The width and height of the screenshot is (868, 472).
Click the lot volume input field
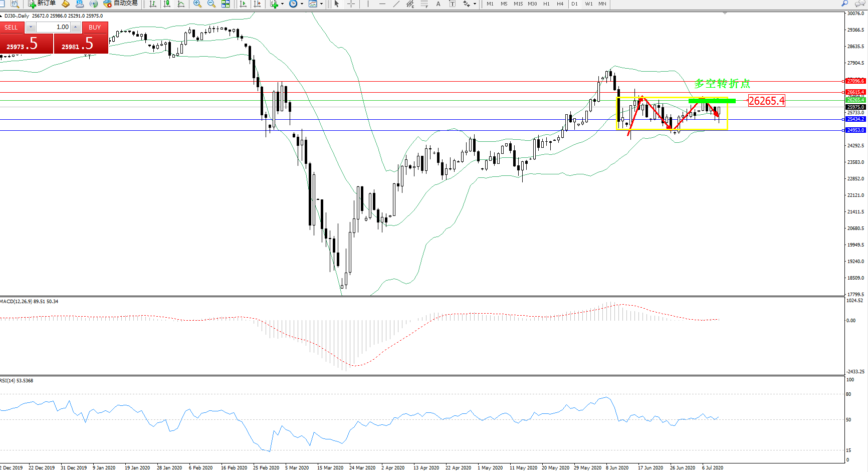point(53,27)
